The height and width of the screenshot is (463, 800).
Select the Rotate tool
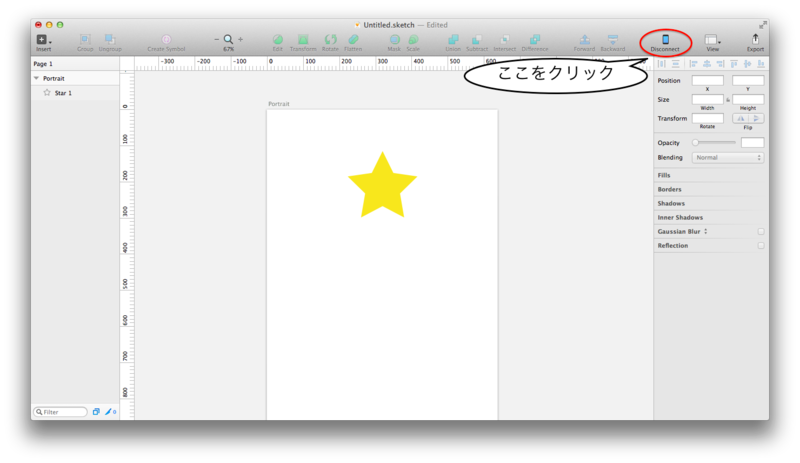330,39
